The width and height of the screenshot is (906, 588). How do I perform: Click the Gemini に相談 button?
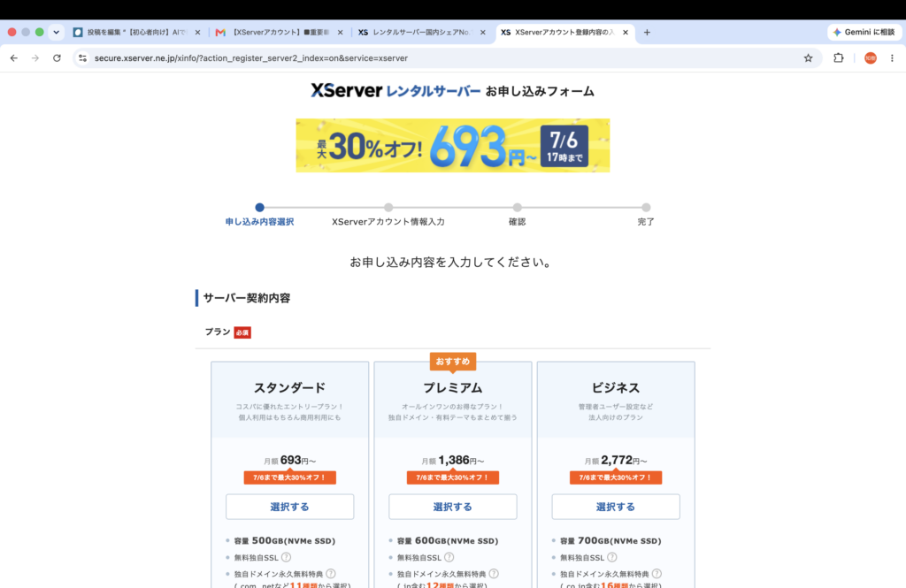tap(864, 33)
